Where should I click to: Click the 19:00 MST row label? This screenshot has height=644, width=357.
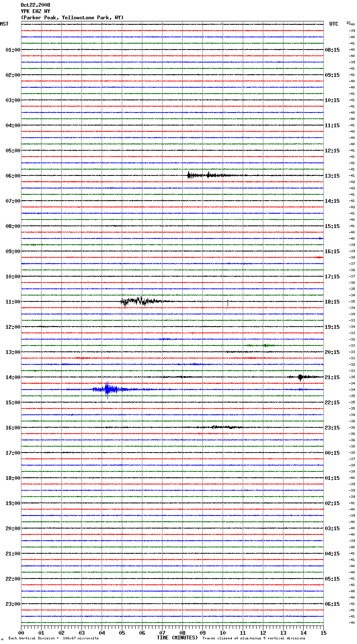point(13,503)
